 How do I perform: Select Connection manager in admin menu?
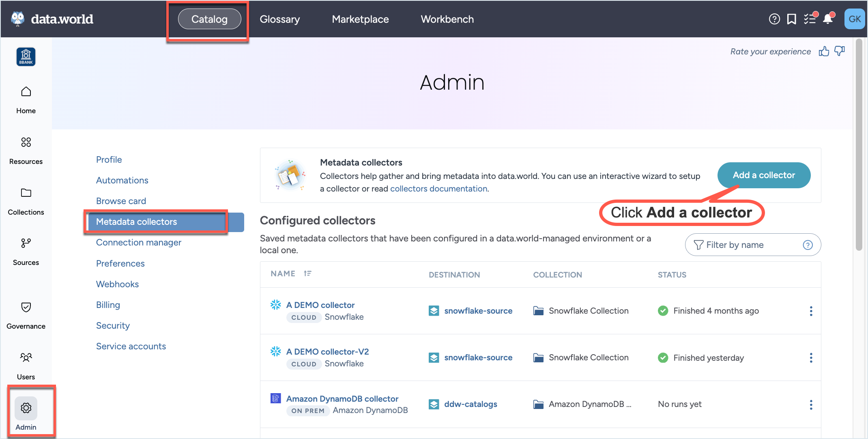tap(138, 243)
